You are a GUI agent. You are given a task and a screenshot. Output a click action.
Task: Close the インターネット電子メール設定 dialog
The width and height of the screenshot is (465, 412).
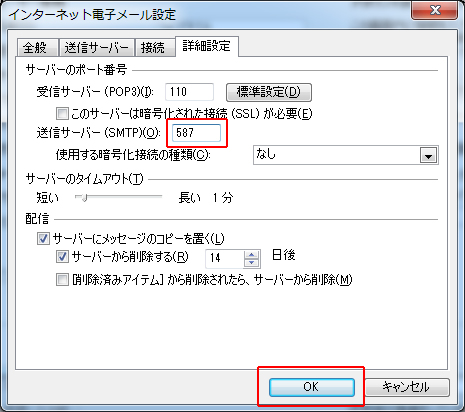click(434, 10)
